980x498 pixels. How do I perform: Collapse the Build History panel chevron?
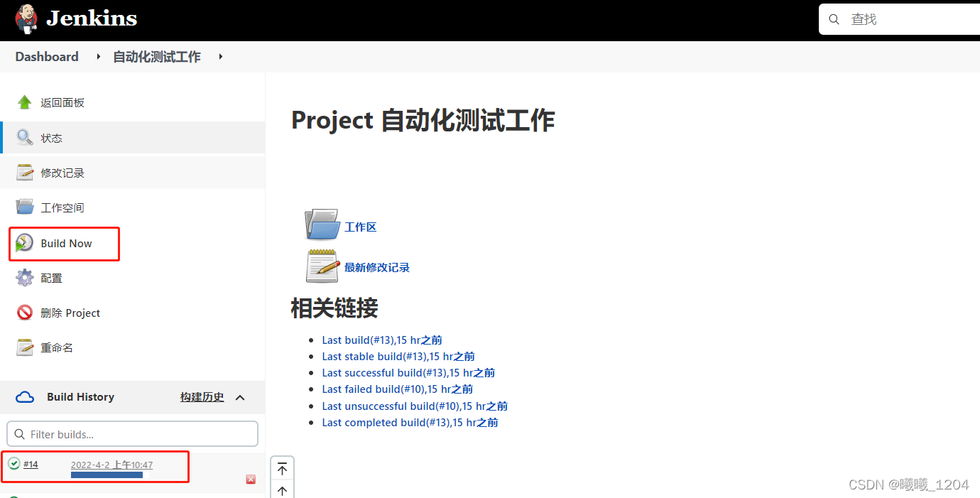(239, 397)
